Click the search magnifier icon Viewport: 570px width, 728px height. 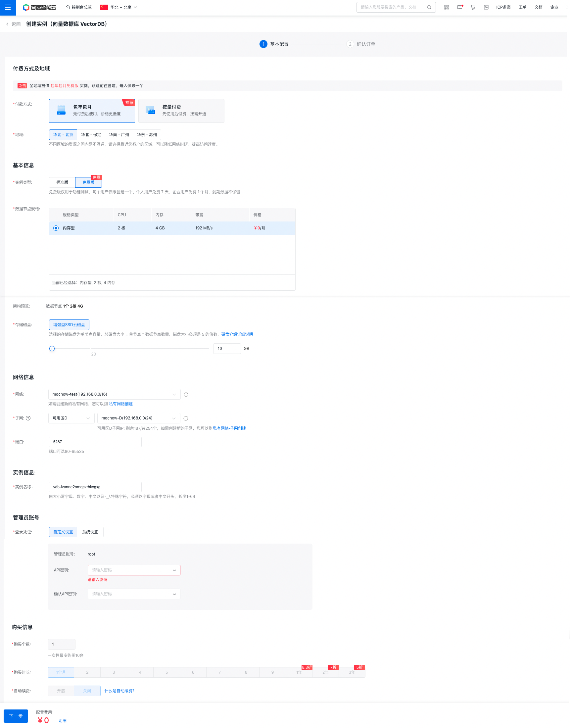(429, 7)
